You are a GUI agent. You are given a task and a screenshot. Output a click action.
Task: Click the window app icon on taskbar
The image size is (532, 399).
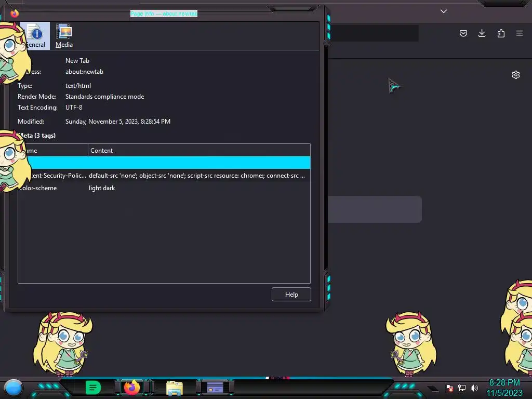point(215,388)
